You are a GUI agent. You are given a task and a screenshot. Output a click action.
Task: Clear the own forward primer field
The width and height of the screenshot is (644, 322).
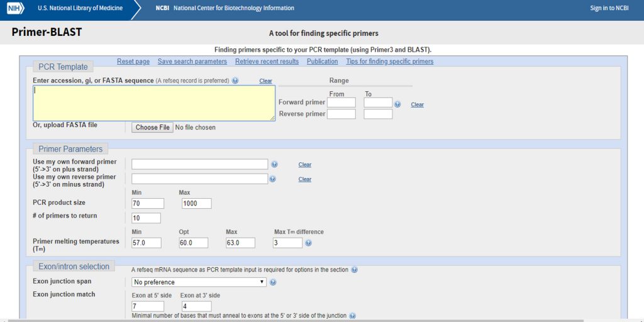tap(305, 165)
